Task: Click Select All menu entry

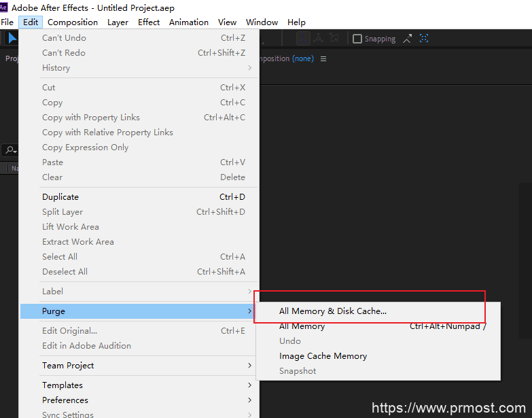Action: tap(139, 256)
